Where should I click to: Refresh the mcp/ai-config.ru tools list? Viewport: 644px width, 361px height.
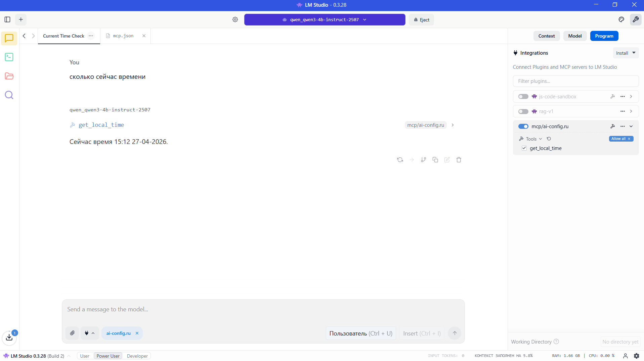[549, 139]
